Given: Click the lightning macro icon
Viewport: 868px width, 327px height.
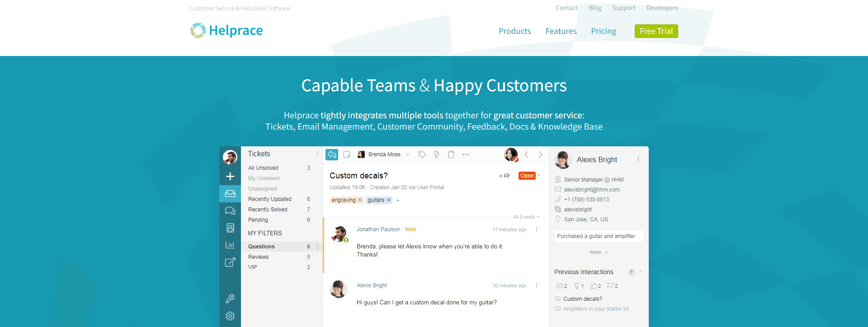Looking at the screenshot, I should click(437, 154).
